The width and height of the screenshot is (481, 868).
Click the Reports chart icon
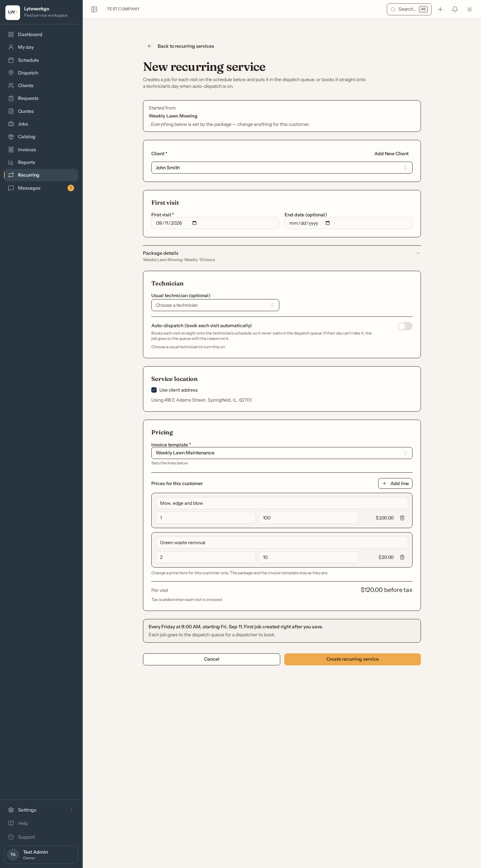pos(11,162)
